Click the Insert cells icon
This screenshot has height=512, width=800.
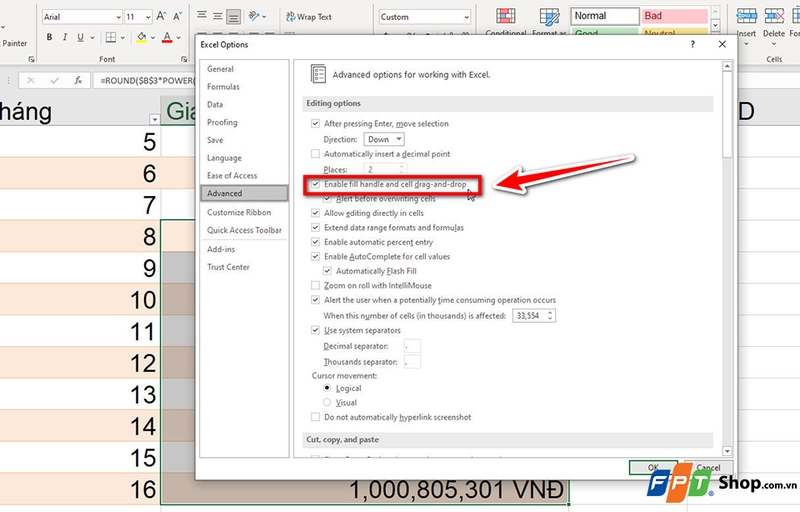tap(746, 16)
